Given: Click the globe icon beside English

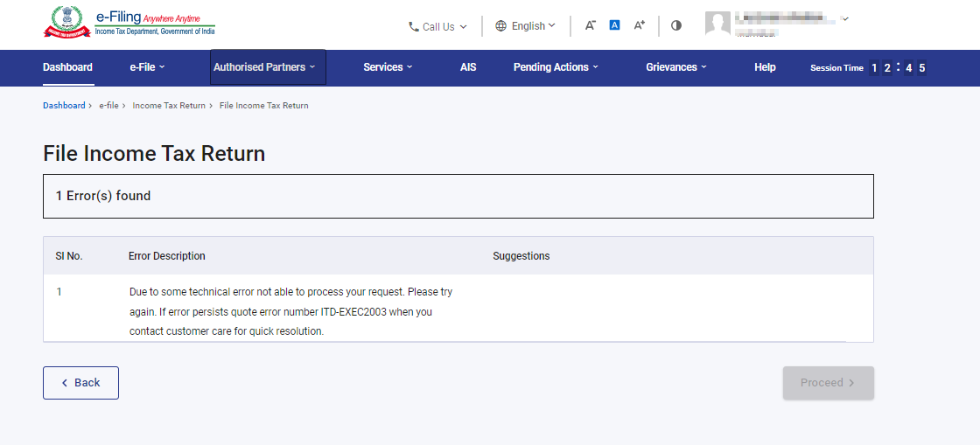Looking at the screenshot, I should 500,25.
